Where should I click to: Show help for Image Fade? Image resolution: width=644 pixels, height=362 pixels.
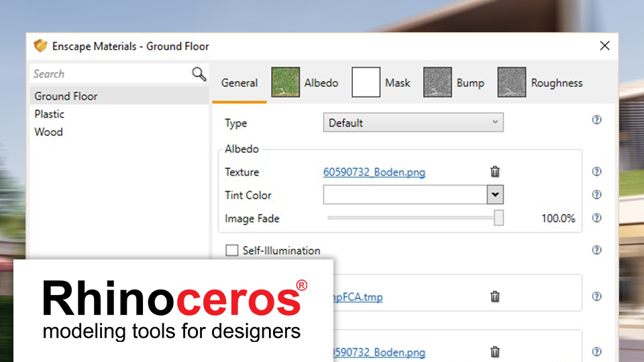pyautogui.click(x=596, y=218)
